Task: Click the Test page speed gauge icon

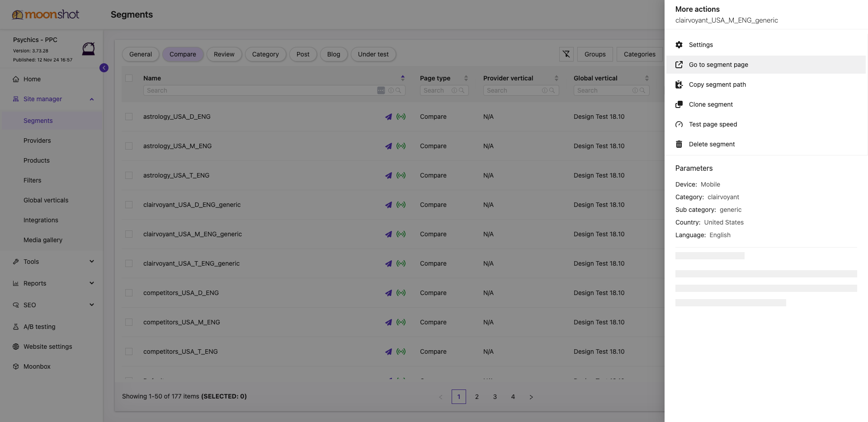Action: click(679, 124)
